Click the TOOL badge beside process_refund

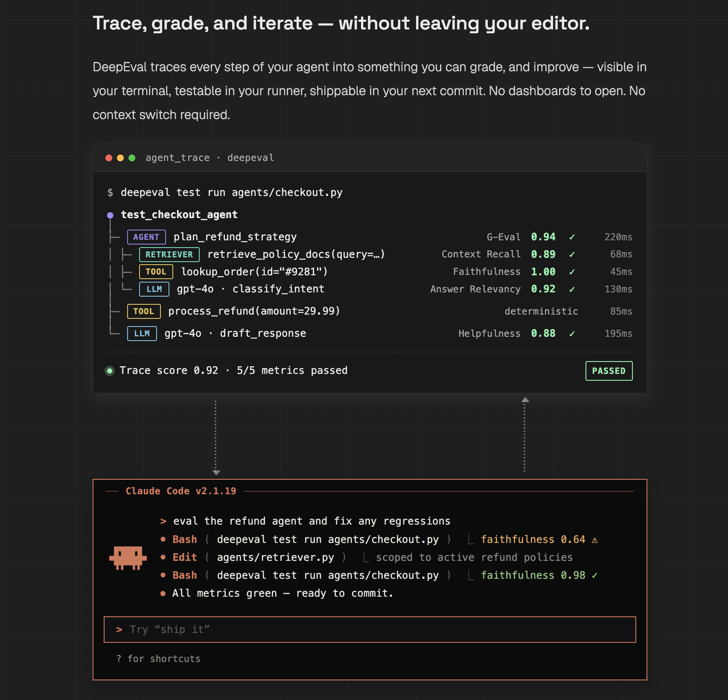pyautogui.click(x=144, y=311)
